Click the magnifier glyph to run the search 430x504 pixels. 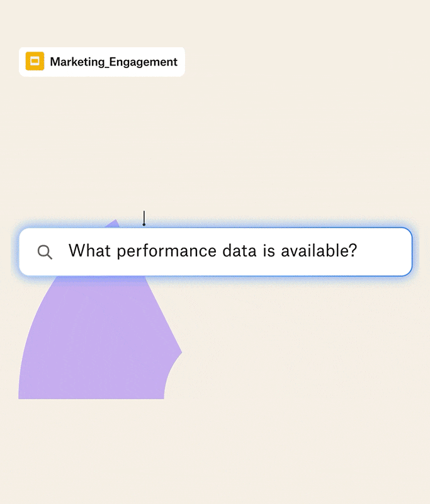point(44,251)
